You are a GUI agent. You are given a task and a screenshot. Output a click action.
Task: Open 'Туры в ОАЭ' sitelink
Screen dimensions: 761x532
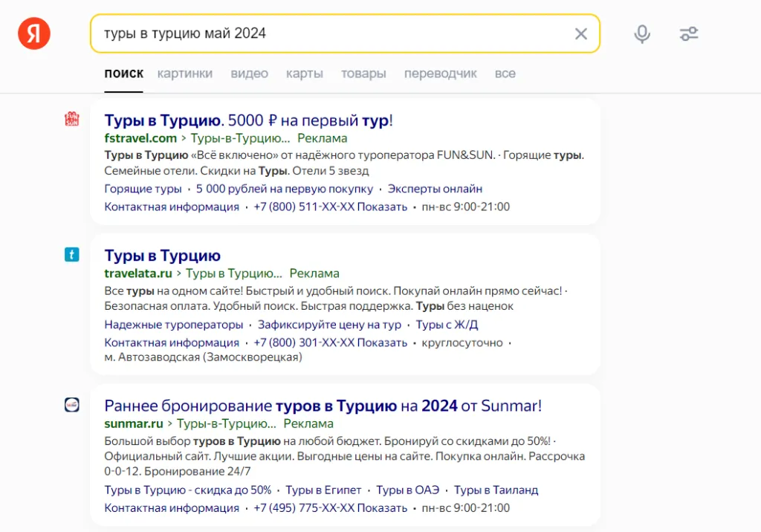pos(408,490)
